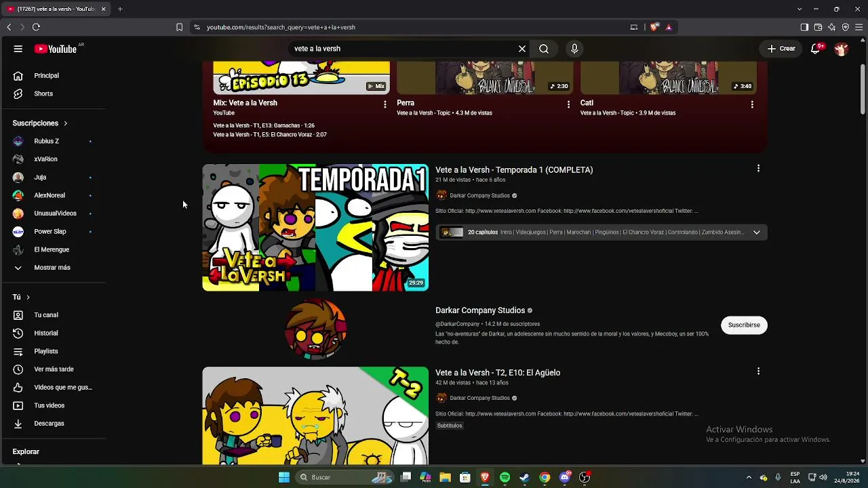This screenshot has width=868, height=488.
Task: Play the Temporada 1 video thumbnail
Action: coord(315,228)
